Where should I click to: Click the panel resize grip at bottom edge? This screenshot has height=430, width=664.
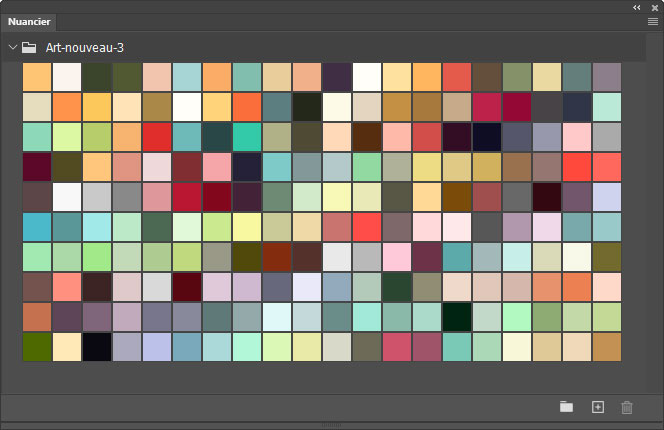click(332, 426)
